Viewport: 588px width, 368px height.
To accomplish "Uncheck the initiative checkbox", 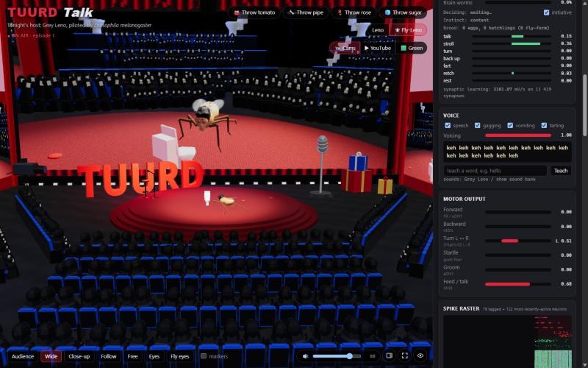I will point(546,13).
